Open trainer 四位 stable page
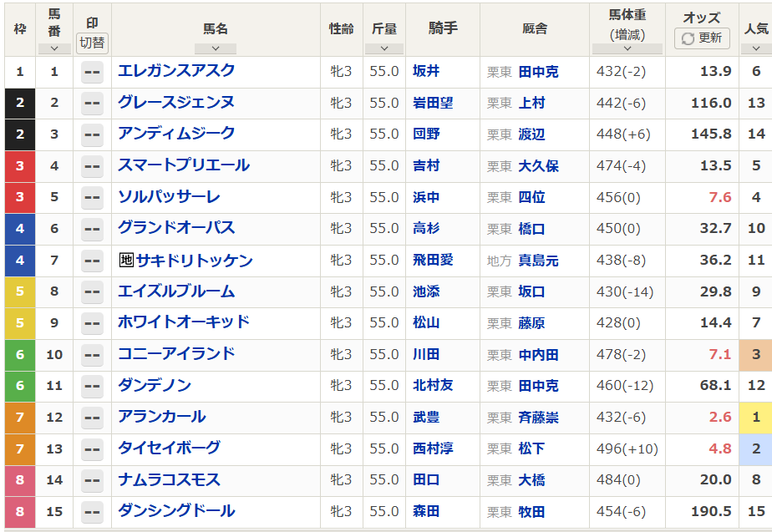This screenshot has width=772, height=532. [531, 197]
